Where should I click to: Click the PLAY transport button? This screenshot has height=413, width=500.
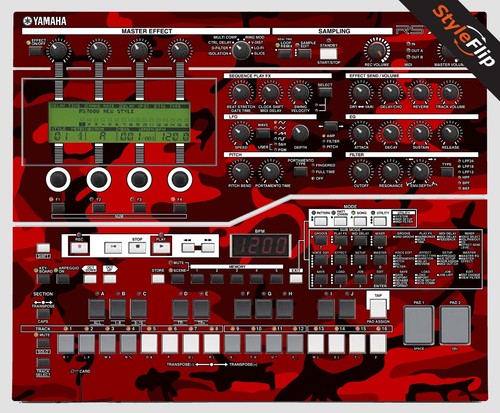[161, 247]
